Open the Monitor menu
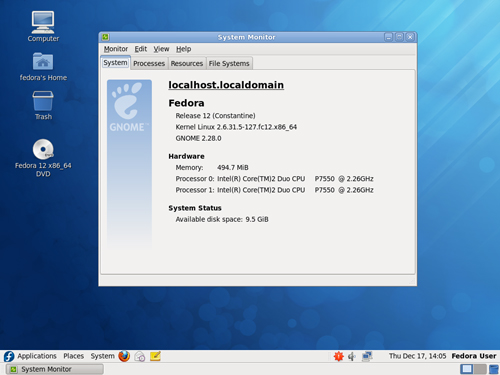 tap(116, 49)
